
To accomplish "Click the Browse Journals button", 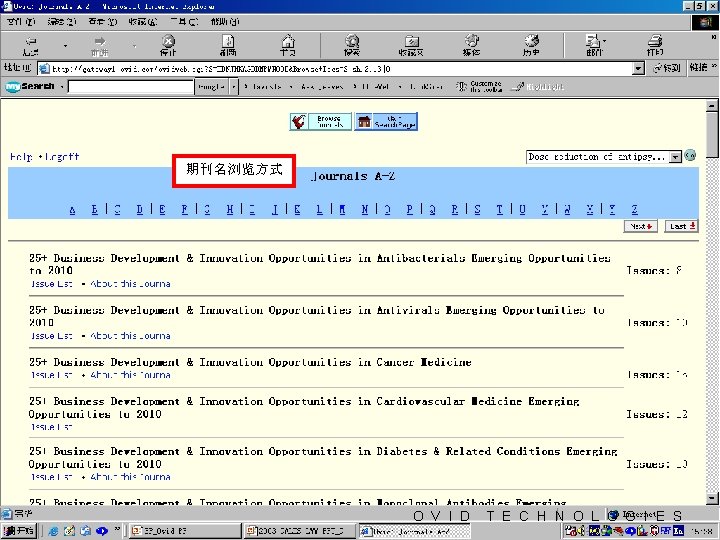I will click(321, 122).
